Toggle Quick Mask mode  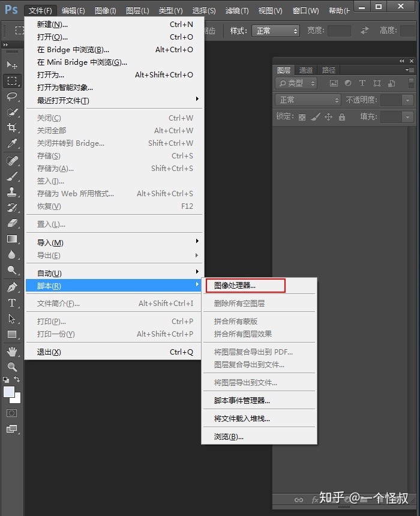click(x=12, y=413)
